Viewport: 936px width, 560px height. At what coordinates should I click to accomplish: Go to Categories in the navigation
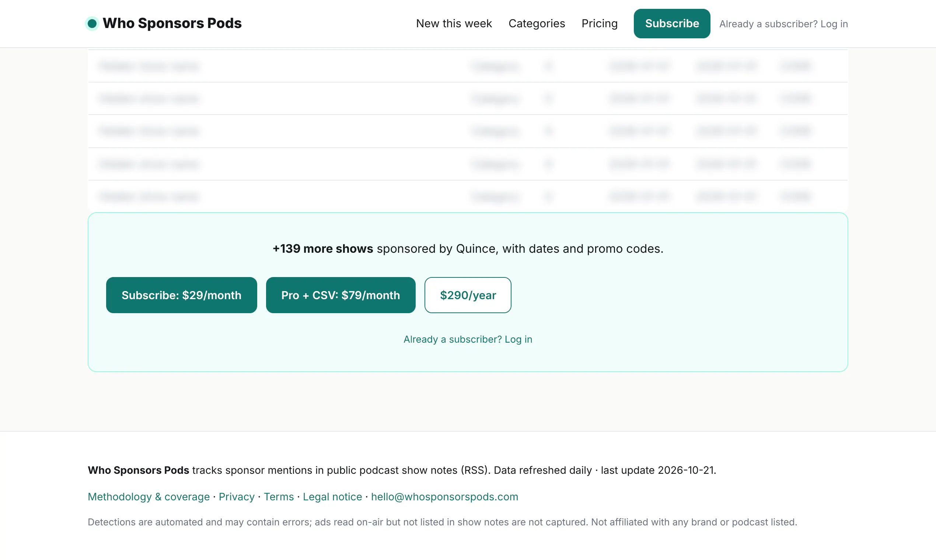[537, 24]
